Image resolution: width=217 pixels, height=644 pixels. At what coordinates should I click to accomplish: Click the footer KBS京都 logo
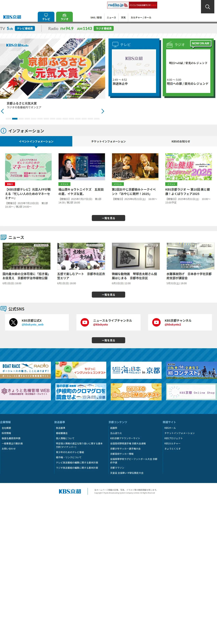tap(70, 491)
